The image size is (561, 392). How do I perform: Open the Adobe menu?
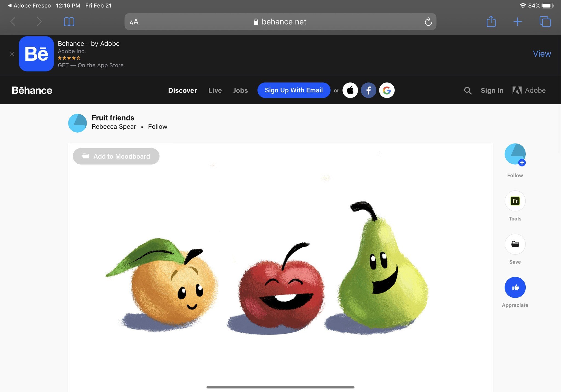pos(529,90)
